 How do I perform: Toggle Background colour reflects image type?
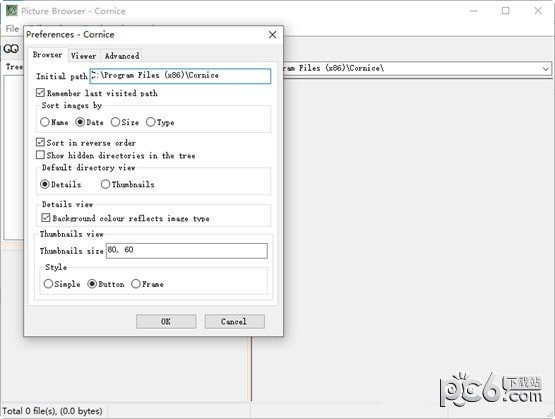(46, 217)
